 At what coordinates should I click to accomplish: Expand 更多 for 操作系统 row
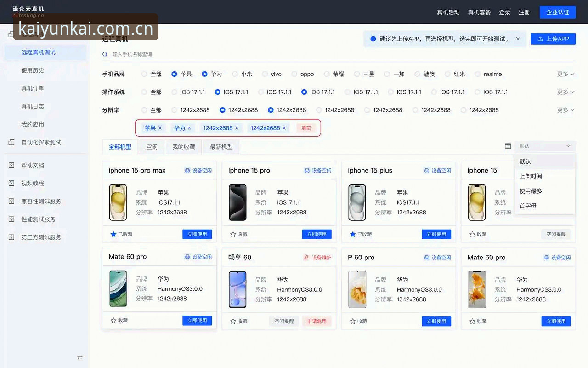(x=565, y=92)
